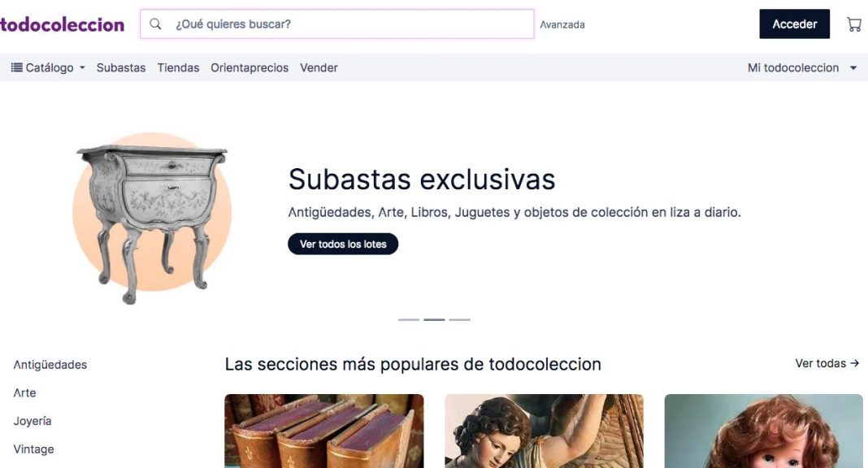Viewport: 868px width, 468px height.
Task: Click the todocoleccion logo
Action: (62, 24)
